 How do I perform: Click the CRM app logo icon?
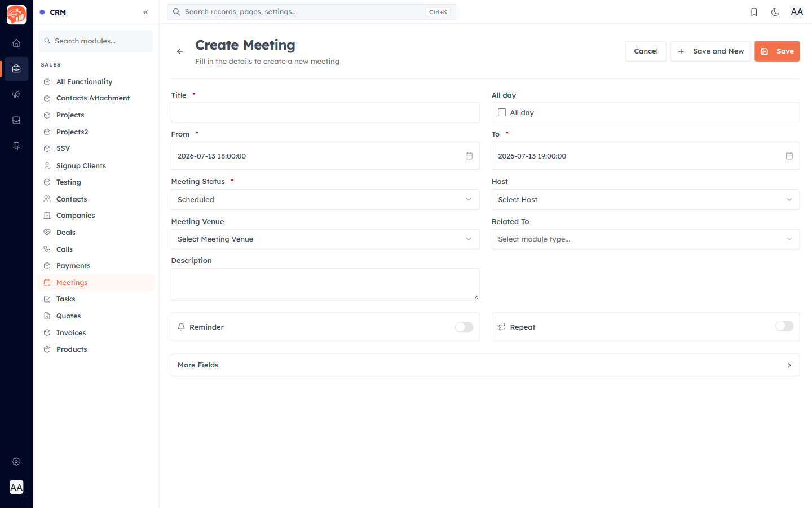(16, 15)
